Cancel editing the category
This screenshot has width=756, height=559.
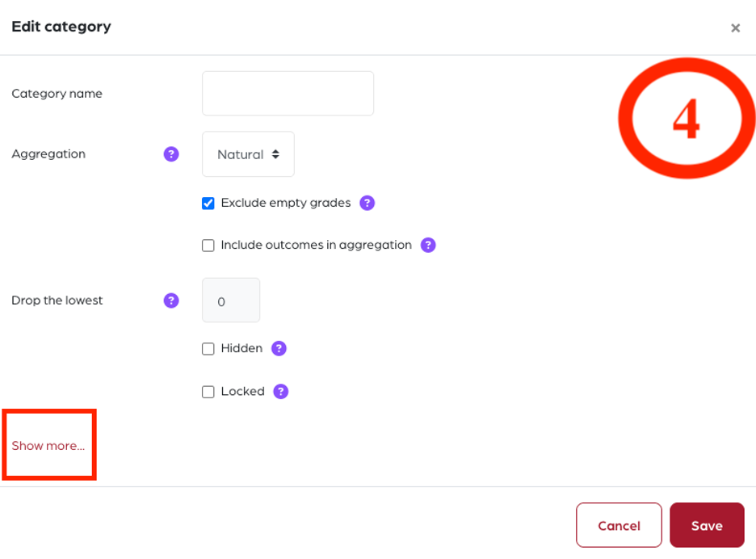pyautogui.click(x=619, y=525)
